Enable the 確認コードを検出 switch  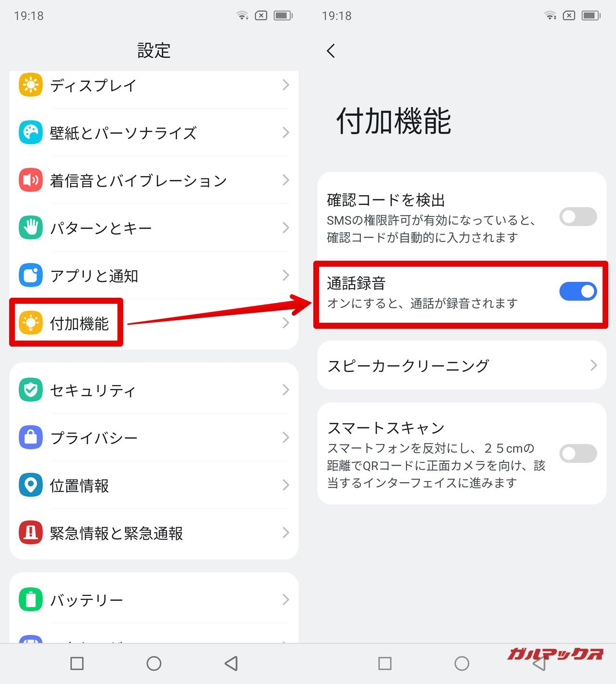(x=578, y=217)
